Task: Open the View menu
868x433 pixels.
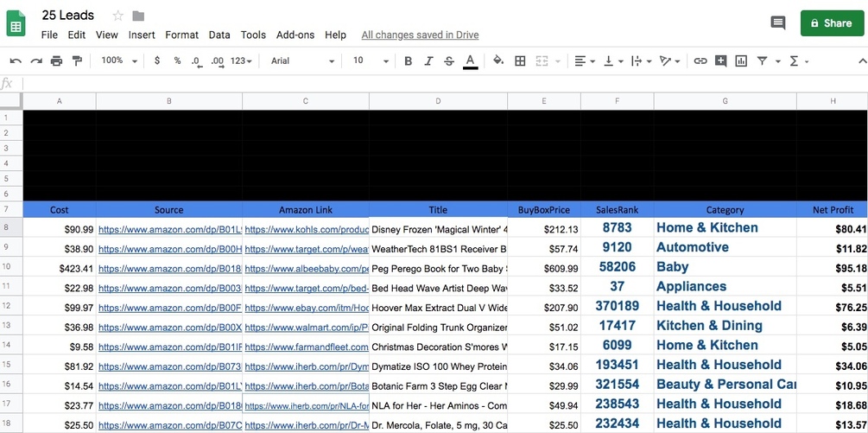Action: 106,35
